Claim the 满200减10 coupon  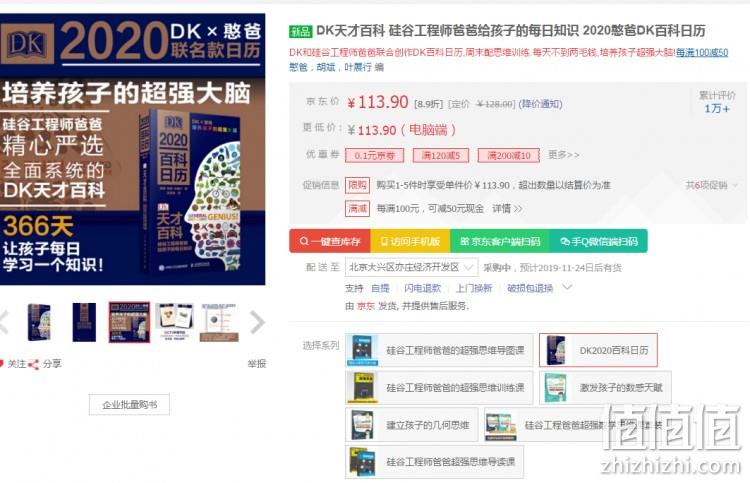click(x=508, y=155)
